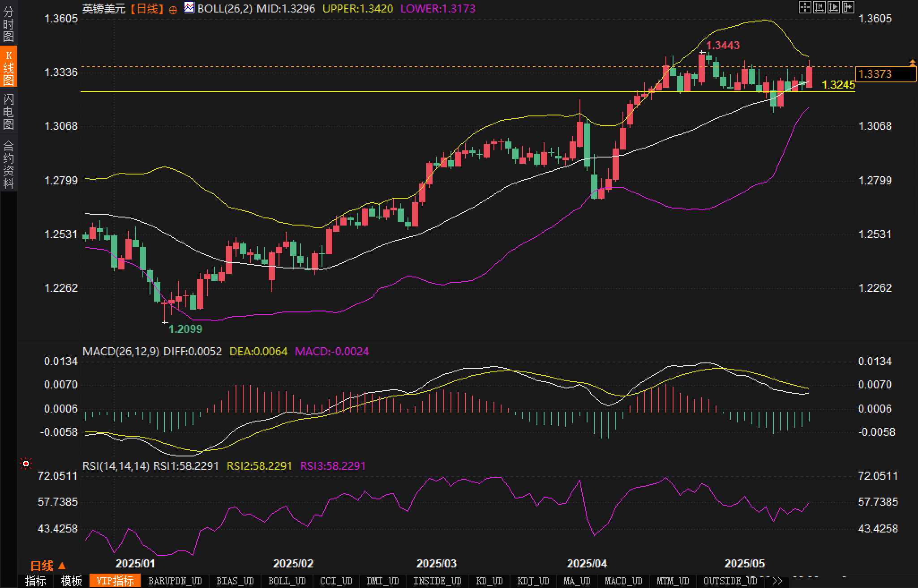Click the 2025/05 date label on the time axis
Viewport: 918px width, 588px height.
coord(745,563)
